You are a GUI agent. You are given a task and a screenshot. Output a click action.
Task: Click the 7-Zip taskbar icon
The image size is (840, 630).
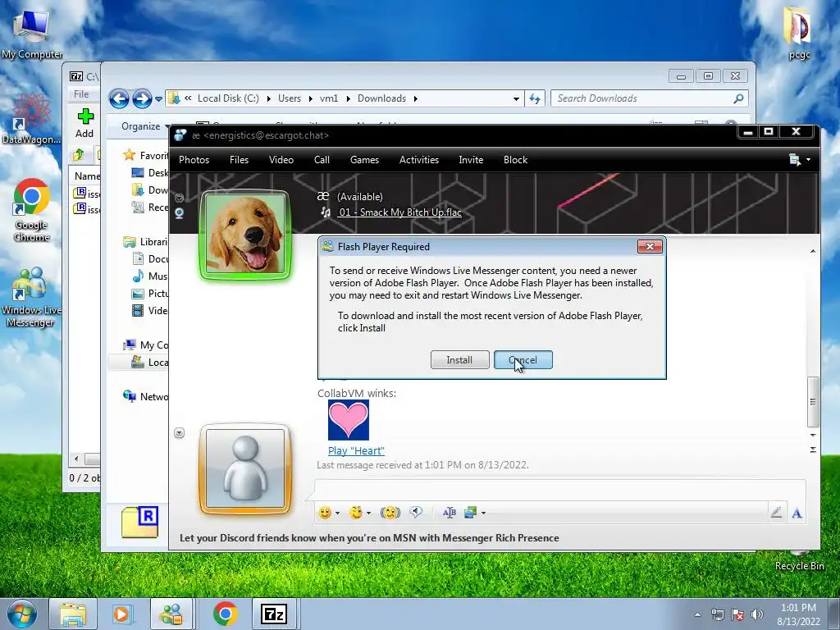tap(274, 614)
